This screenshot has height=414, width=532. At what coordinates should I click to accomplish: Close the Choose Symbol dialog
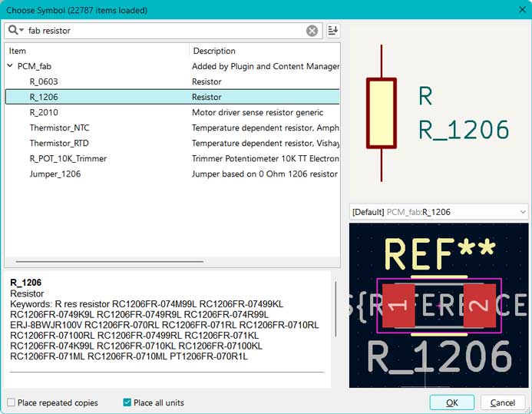click(x=523, y=9)
